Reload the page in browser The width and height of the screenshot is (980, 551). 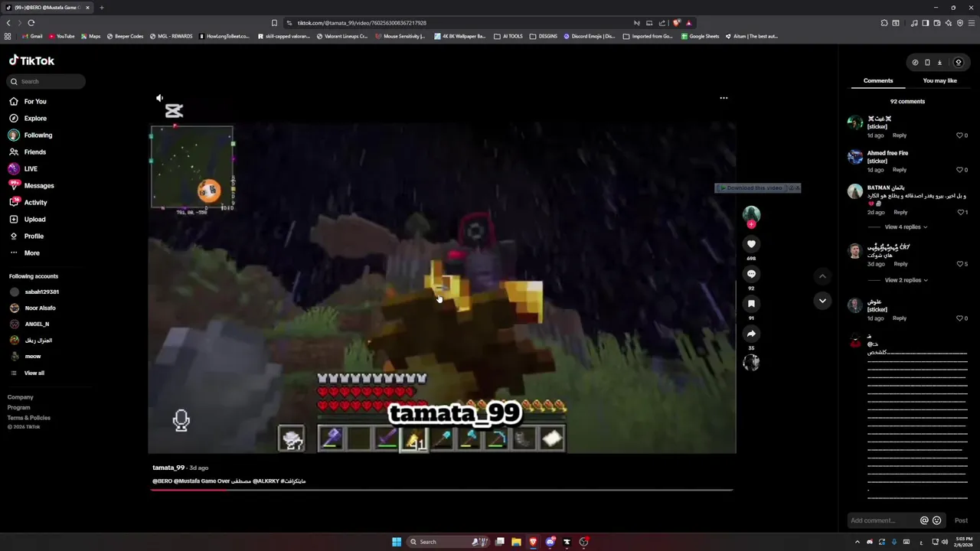pos(31,23)
